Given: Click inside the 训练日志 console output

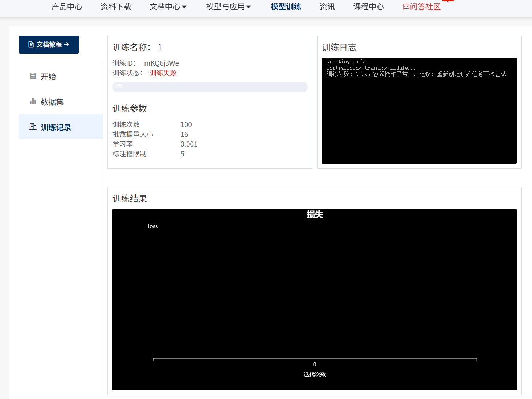Looking at the screenshot, I should pyautogui.click(x=419, y=116).
